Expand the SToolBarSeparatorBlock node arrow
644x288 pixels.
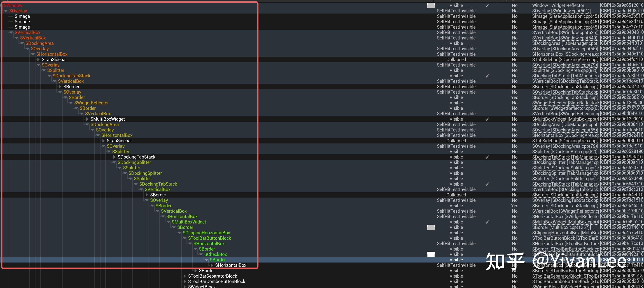(x=185, y=276)
